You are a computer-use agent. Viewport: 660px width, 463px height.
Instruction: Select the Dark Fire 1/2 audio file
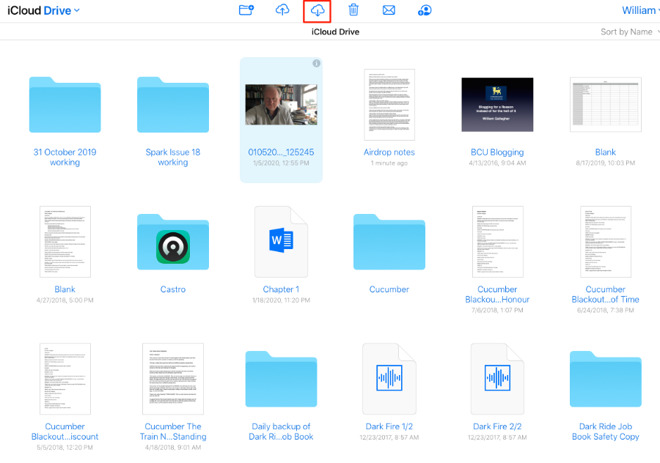[389, 378]
